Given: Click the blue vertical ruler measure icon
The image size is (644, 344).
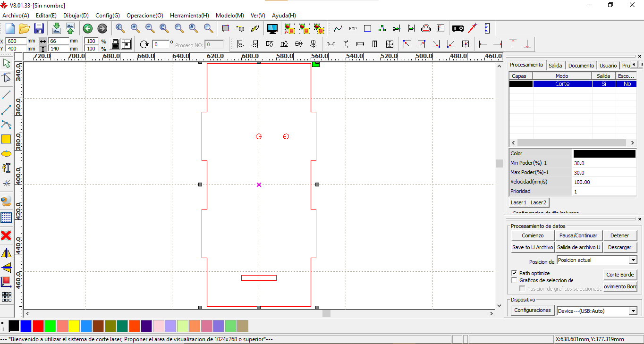Looking at the screenshot, I should pyautogui.click(x=487, y=28).
